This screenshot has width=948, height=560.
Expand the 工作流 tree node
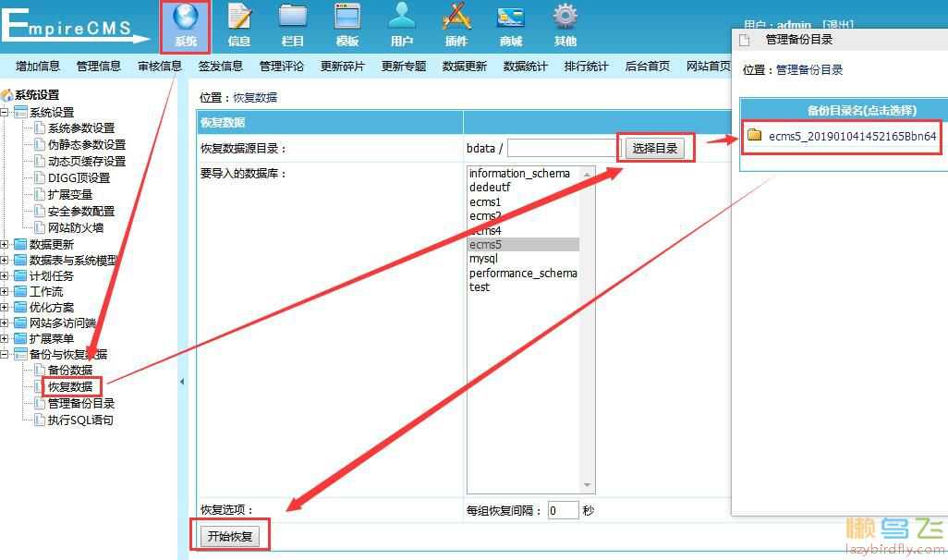click(5, 291)
